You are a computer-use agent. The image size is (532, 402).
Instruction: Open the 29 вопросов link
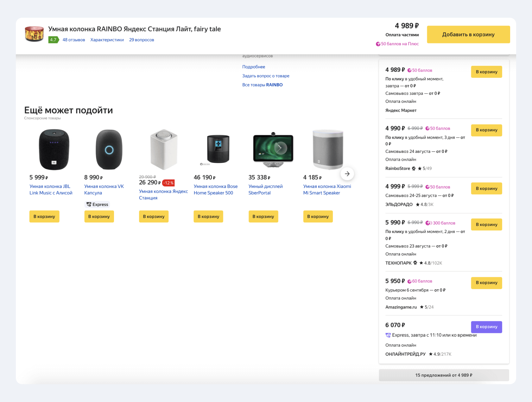142,40
